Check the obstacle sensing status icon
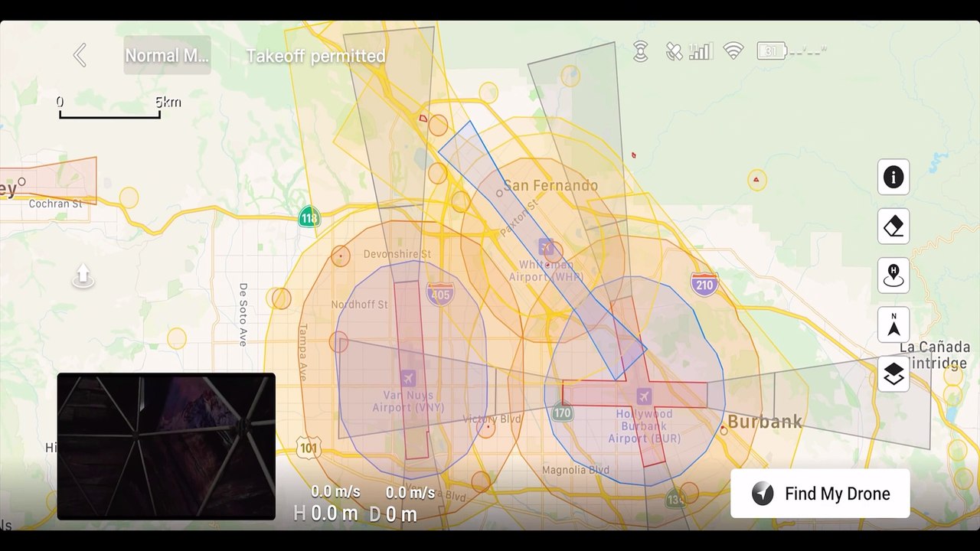 [x=641, y=51]
